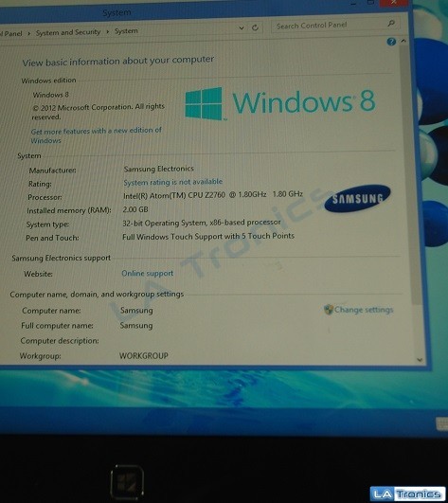Click View basic information about your computer heading

tap(118, 61)
